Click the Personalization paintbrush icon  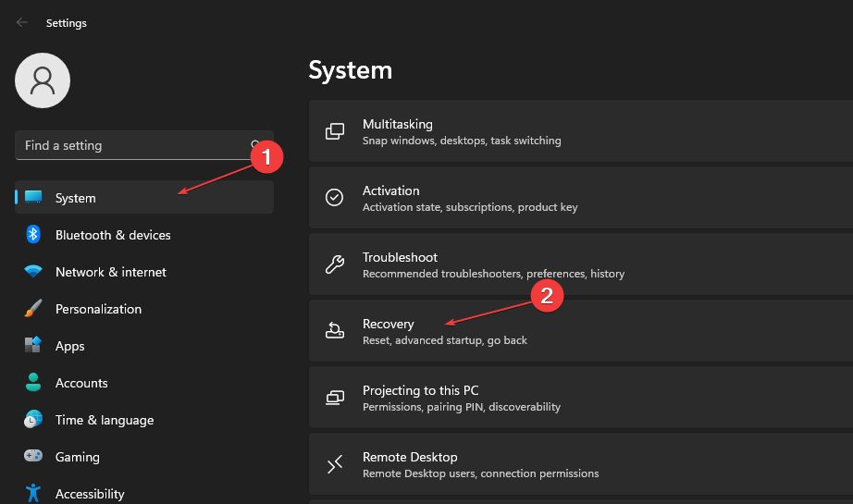(x=33, y=309)
